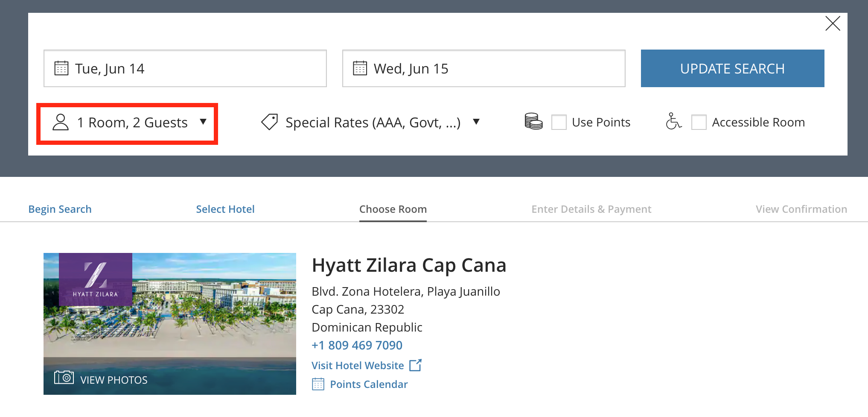Click the points coins icon

(x=533, y=121)
